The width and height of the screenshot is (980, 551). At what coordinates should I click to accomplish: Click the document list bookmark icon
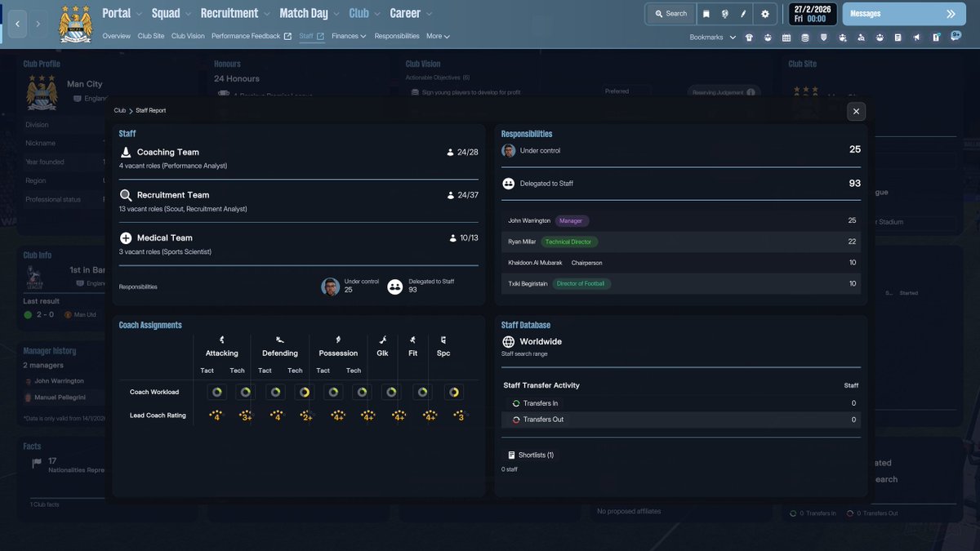[898, 38]
